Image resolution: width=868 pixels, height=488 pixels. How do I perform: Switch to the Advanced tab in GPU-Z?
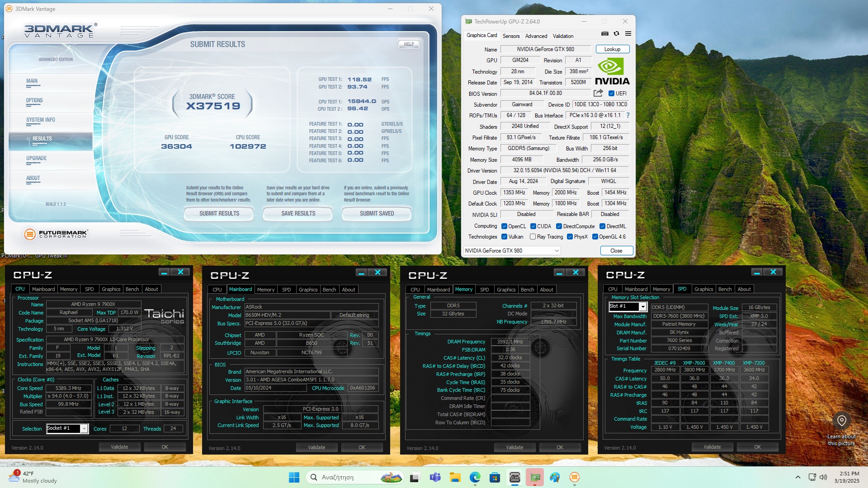click(x=536, y=36)
